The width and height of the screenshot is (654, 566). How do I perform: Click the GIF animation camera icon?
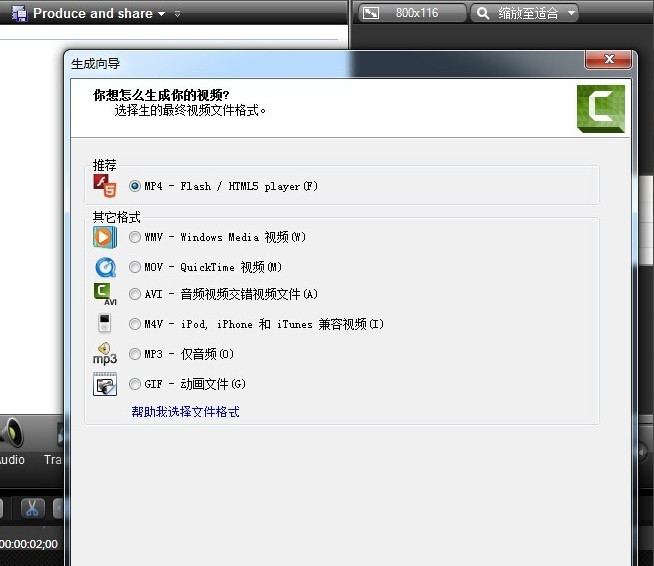coord(105,384)
